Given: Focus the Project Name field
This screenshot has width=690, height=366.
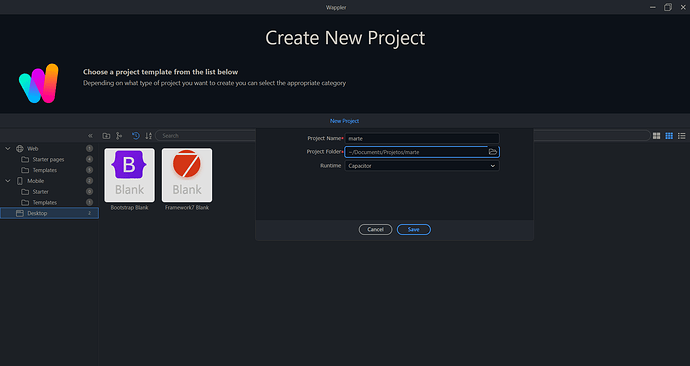Looking at the screenshot, I should pyautogui.click(x=422, y=138).
